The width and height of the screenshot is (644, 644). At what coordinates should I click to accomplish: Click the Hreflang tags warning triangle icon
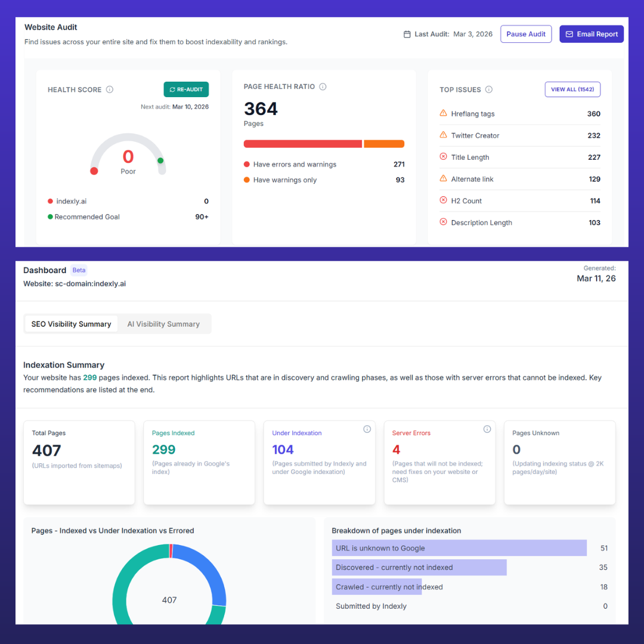(443, 113)
